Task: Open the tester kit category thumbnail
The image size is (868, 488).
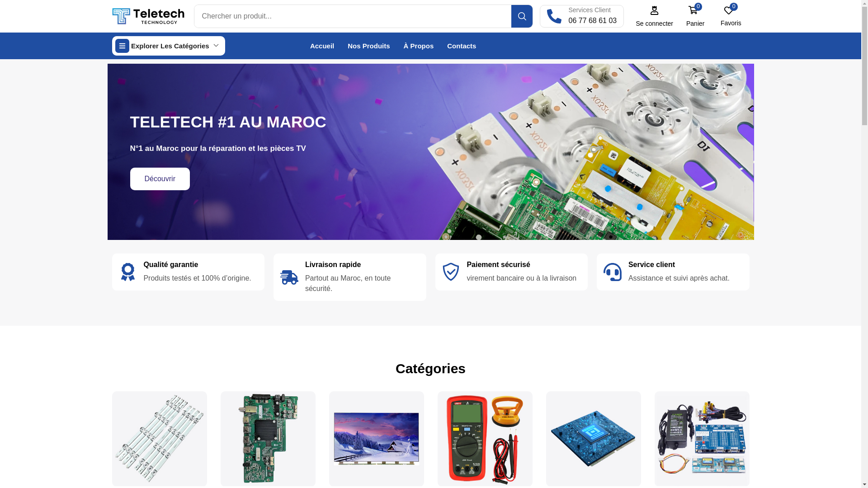Action: 702,439
